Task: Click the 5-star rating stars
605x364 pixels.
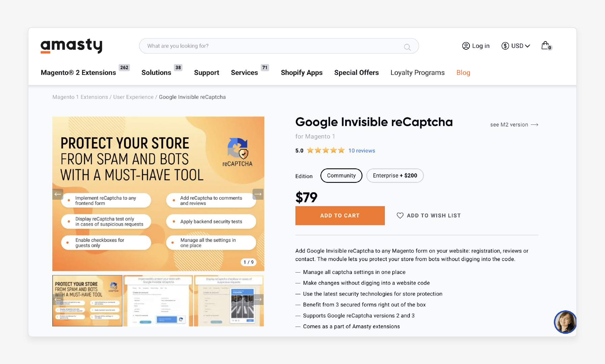Action: click(x=325, y=150)
